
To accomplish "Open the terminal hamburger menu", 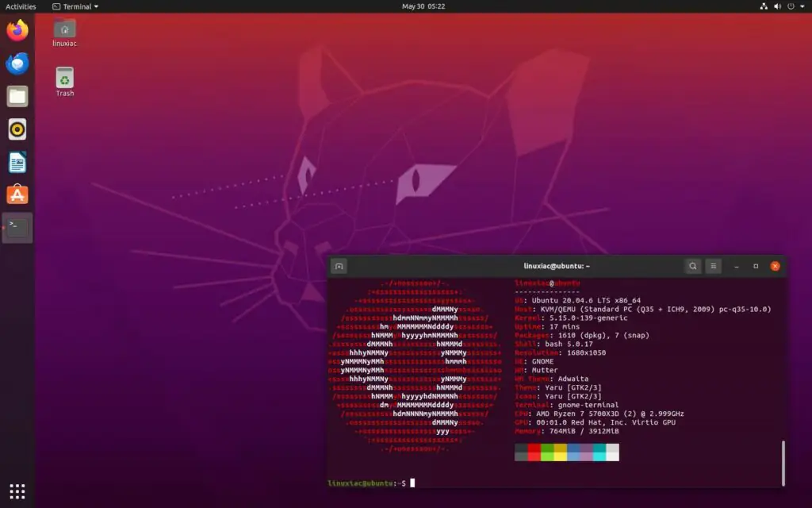I will [713, 266].
